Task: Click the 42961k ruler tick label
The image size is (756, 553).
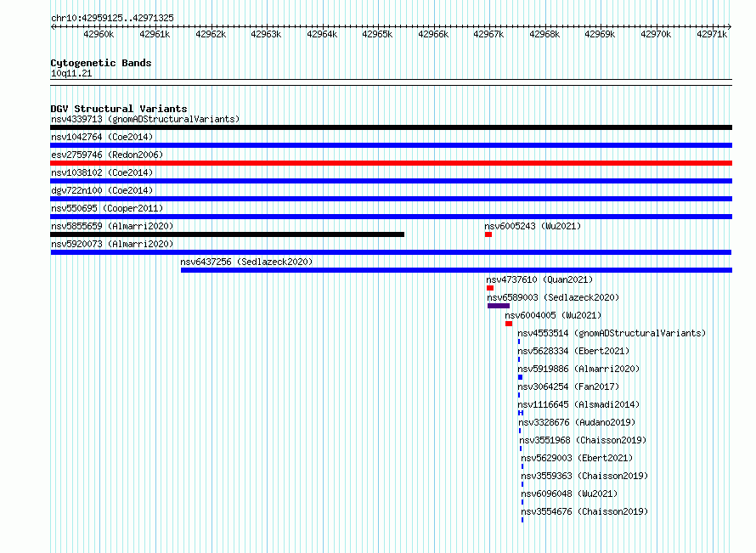Action: 155,34
